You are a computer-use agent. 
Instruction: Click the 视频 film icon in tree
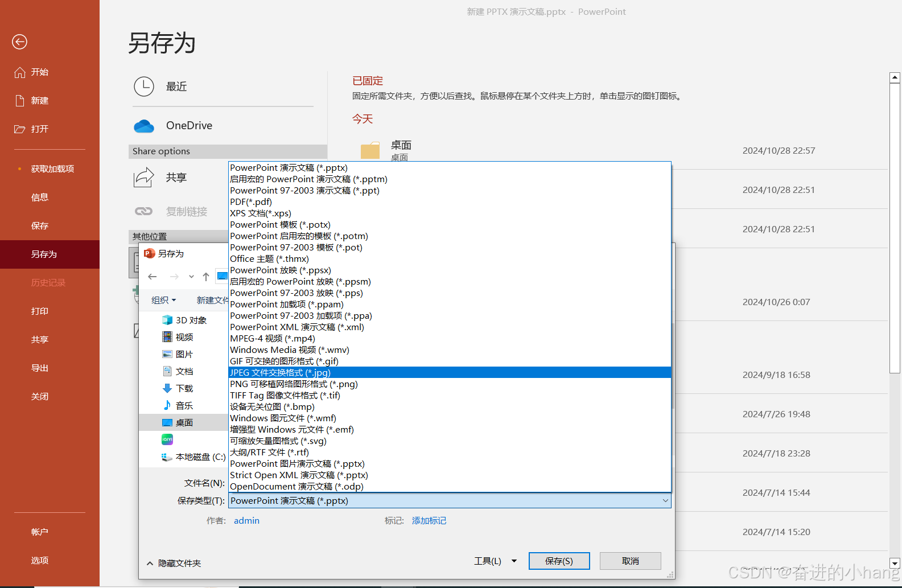(167, 337)
